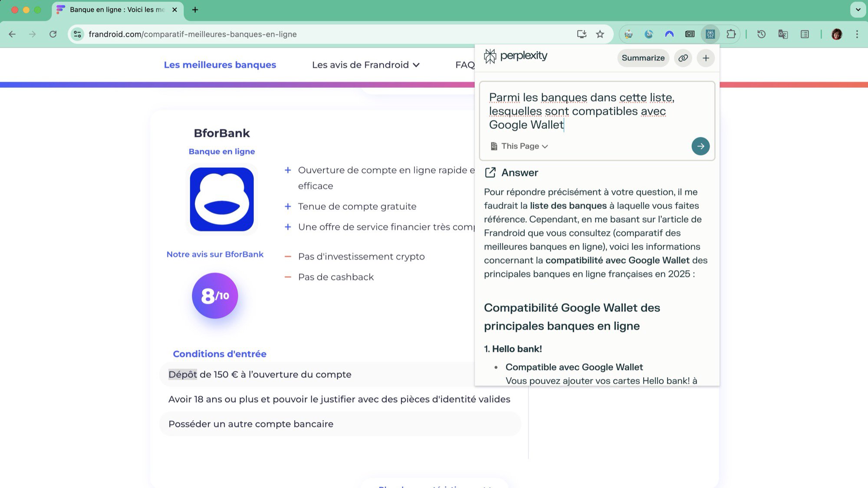Open the Chrome three-dot menu
The width and height of the screenshot is (868, 488).
click(857, 34)
